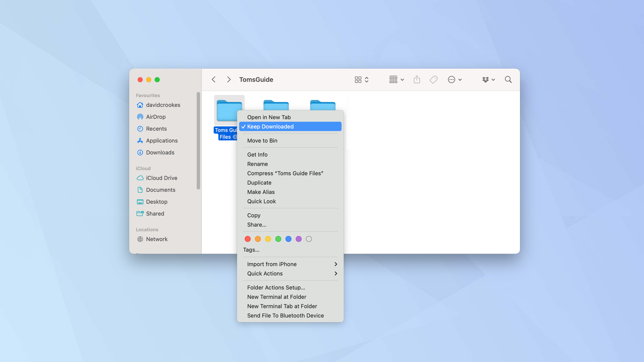Select Move to Bin from the context menu
This screenshot has width=644, height=362.
coord(262,140)
